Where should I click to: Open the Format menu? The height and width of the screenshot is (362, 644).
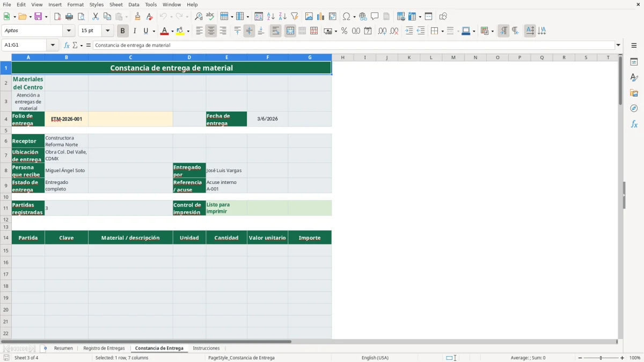(x=75, y=4)
